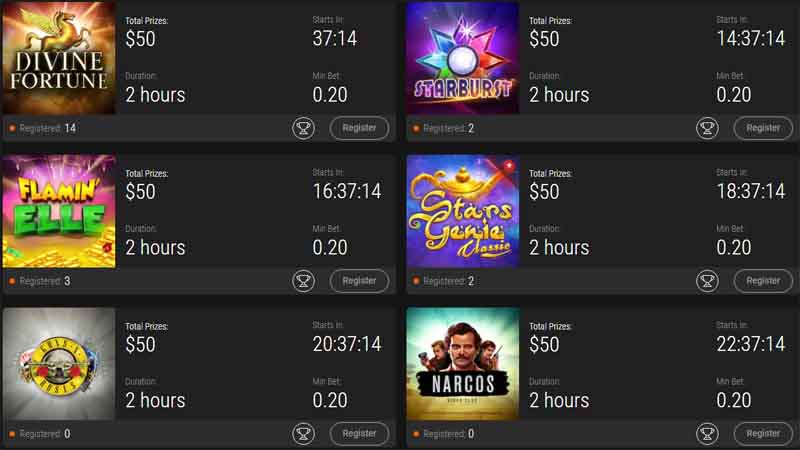The width and height of the screenshot is (800, 450).
Task: Open prize trophy icon for Guns N' Roses tournament
Action: (304, 433)
